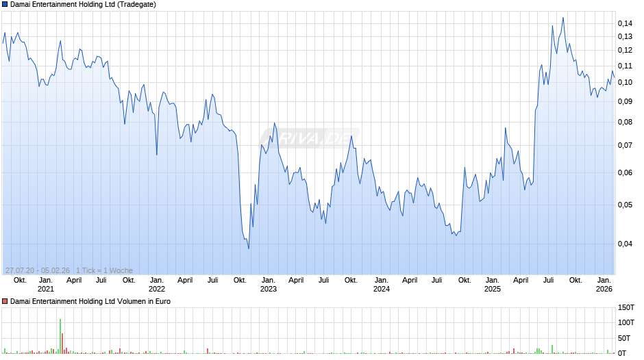Click the 0,04 price axis label
Image resolution: width=644 pixels, height=360 pixels.
(625, 244)
